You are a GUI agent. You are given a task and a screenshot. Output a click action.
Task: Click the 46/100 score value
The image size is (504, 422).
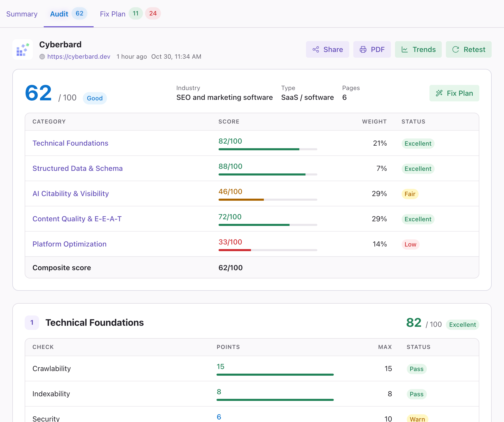[x=230, y=191]
